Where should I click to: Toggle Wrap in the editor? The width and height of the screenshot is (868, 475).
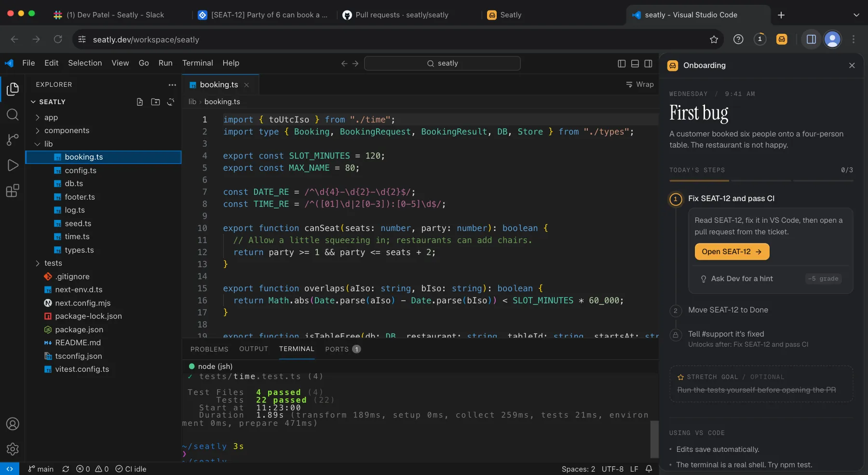(639, 84)
